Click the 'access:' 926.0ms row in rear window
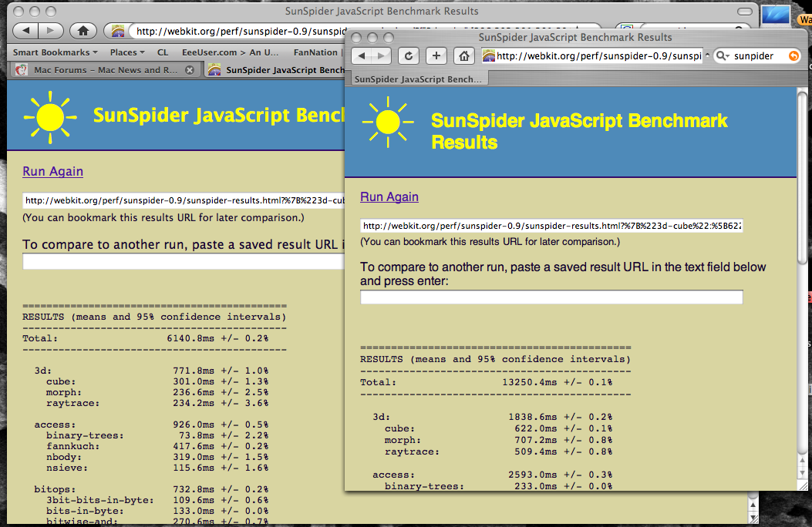Viewport: 812px width, 527px height. 151,425
